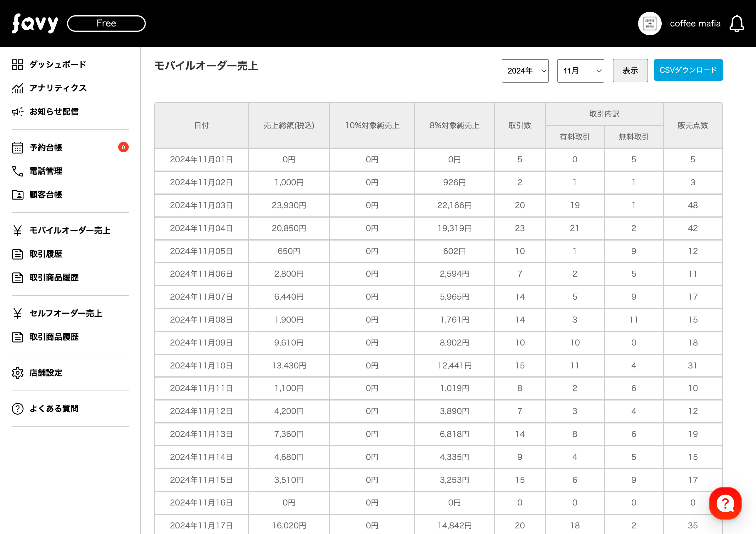
Task: Click the アナリティクス chart icon
Action: (x=17, y=88)
